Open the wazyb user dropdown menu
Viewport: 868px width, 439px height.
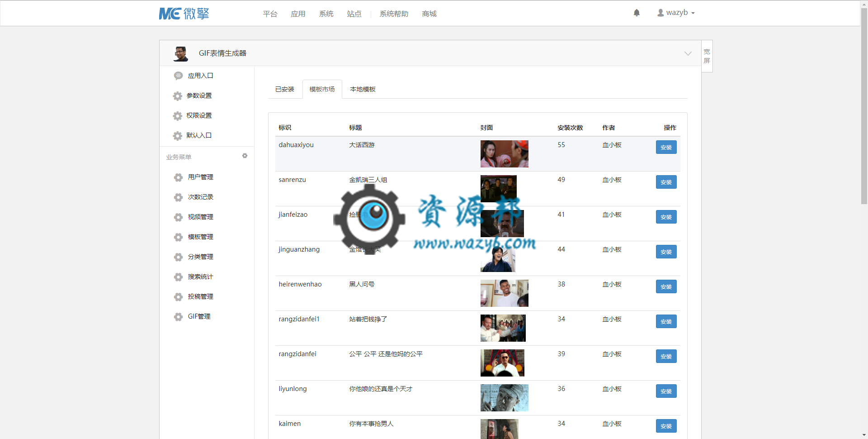pos(676,13)
